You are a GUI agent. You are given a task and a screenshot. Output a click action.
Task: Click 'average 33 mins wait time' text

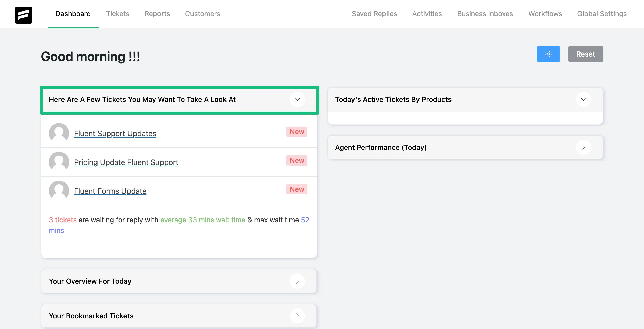(x=203, y=220)
